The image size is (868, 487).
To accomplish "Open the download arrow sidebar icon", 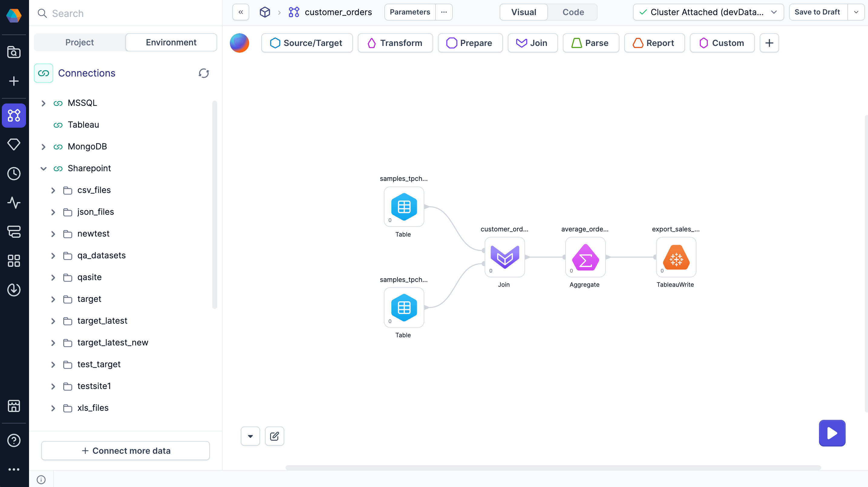I will 14,290.
